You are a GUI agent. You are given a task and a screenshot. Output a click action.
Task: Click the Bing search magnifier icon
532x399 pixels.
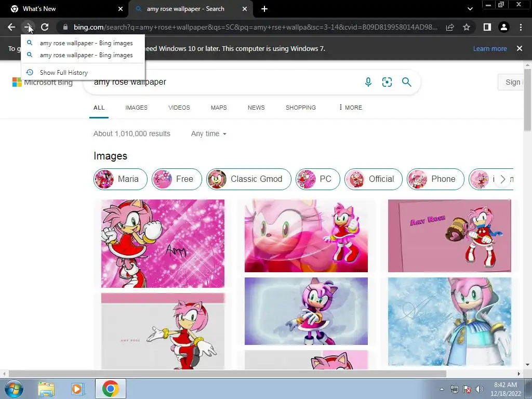(406, 82)
